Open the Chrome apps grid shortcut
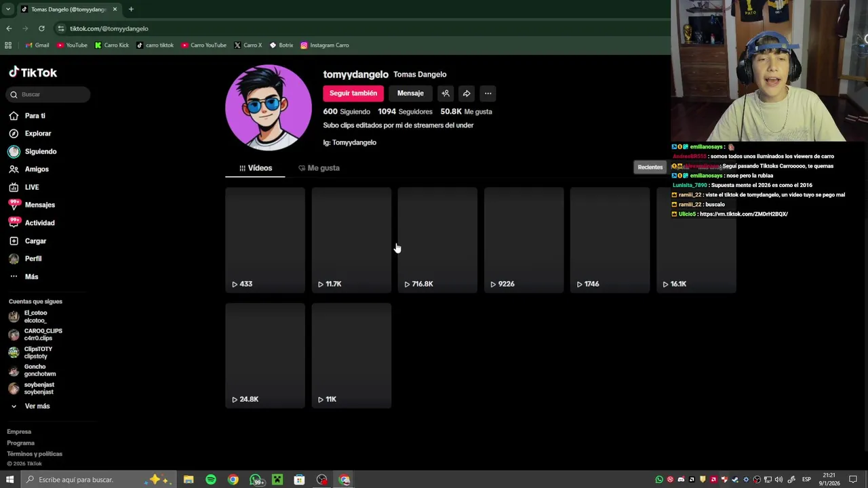This screenshot has width=868, height=488. tap(8, 45)
